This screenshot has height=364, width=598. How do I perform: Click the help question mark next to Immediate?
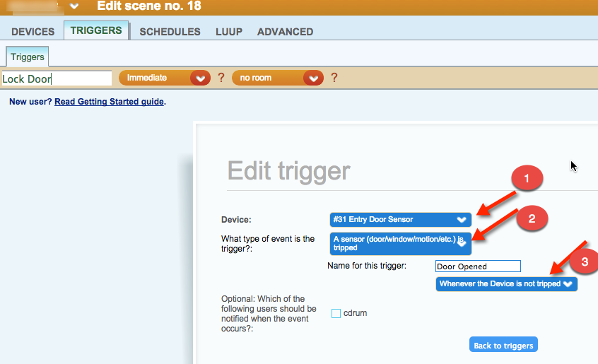click(x=221, y=78)
